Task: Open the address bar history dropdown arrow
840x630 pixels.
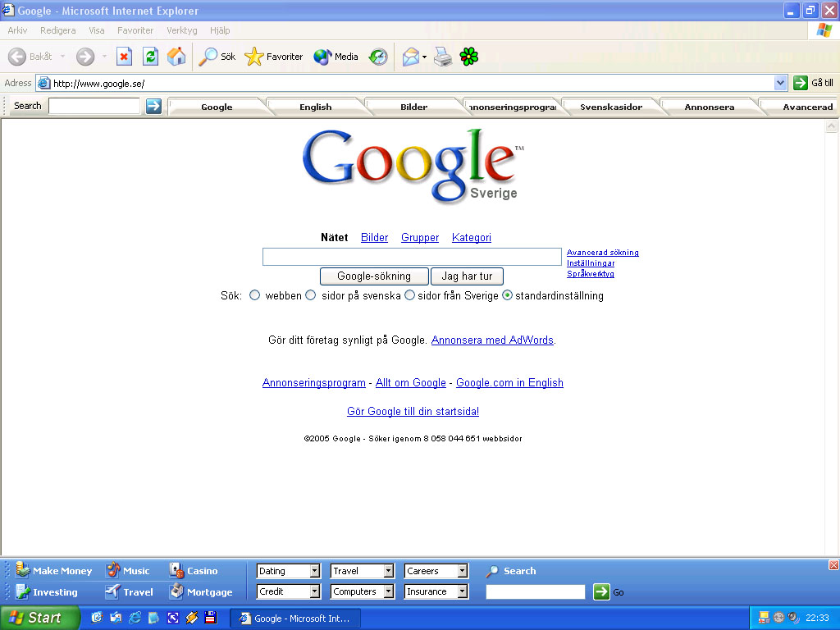Action: click(x=781, y=83)
